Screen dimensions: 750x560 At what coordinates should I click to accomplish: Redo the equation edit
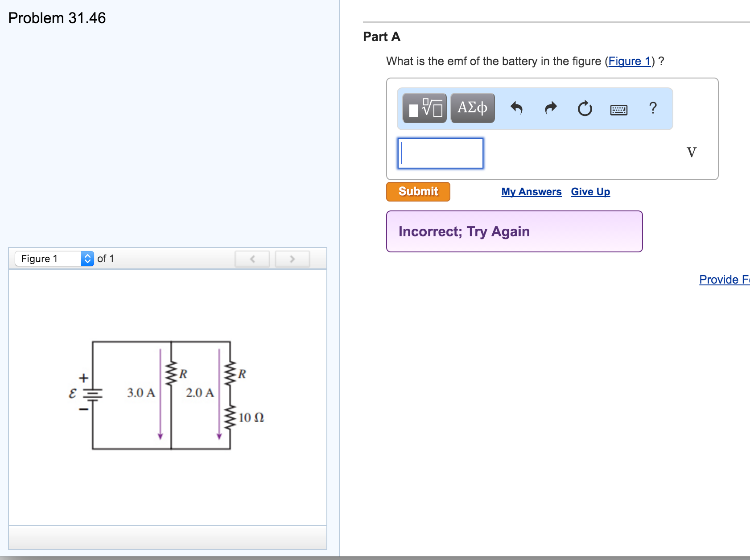550,107
